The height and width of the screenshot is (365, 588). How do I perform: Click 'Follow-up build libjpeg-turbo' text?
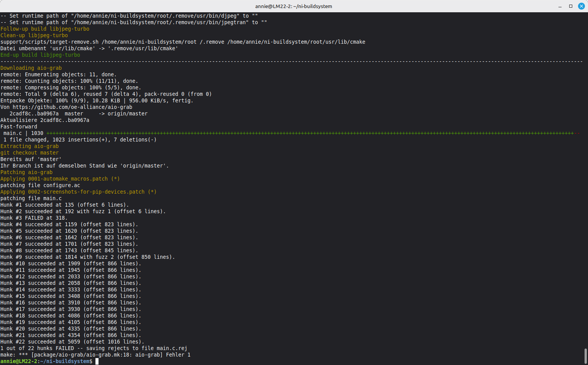(x=45, y=29)
